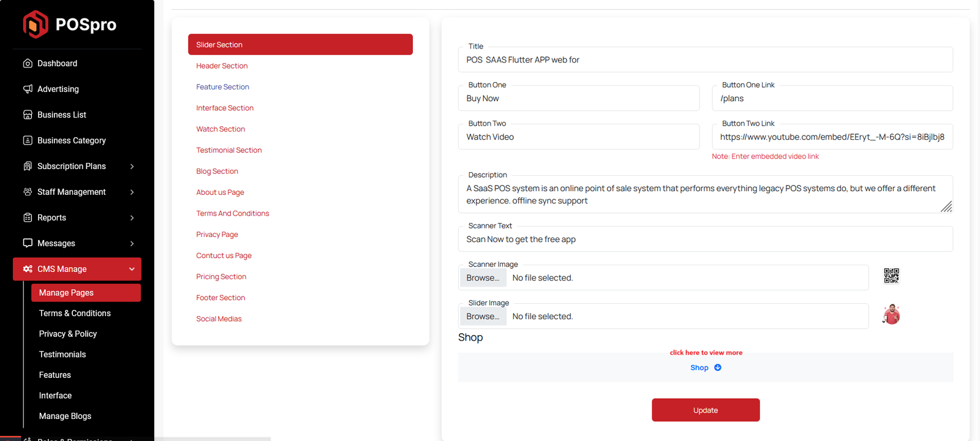
Task: Open Manage Blogs in sidebar
Action: click(x=65, y=417)
